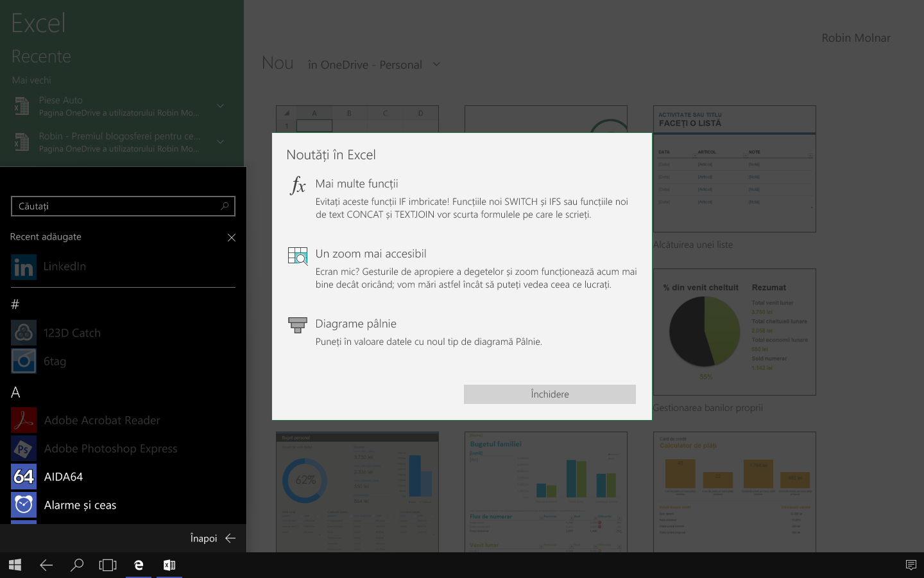Select the Bugetul familiei template thumbnail

tap(546, 492)
